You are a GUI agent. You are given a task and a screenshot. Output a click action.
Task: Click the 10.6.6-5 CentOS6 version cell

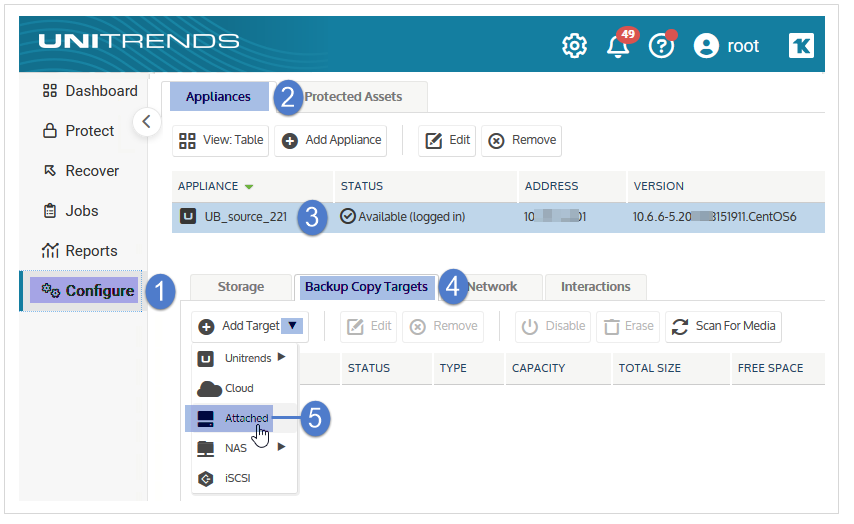714,217
